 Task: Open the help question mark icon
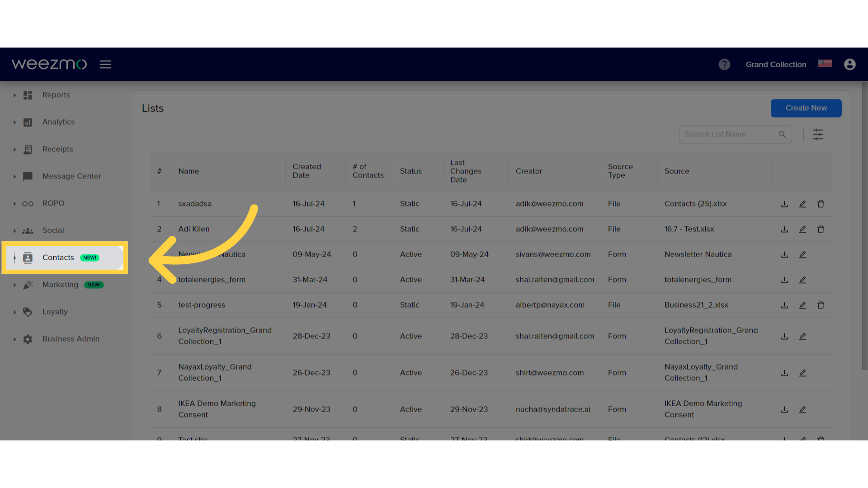point(724,65)
